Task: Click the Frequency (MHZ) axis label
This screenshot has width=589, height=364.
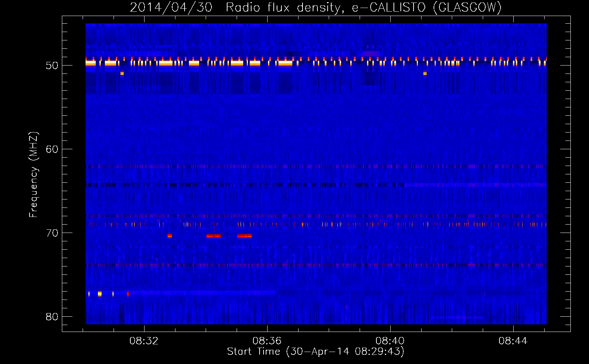Action: tap(33, 175)
